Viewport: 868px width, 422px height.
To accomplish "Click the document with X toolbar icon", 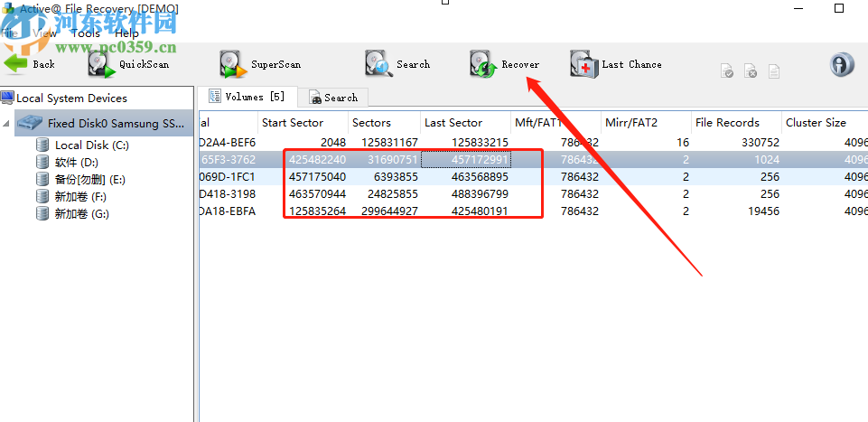I will [x=750, y=70].
